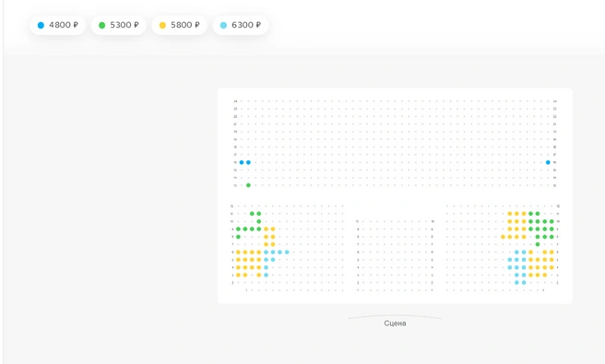This screenshot has height=364, width=605.
Task: Pick leftmost yellow seat in left block row 6
Action: (238, 252)
